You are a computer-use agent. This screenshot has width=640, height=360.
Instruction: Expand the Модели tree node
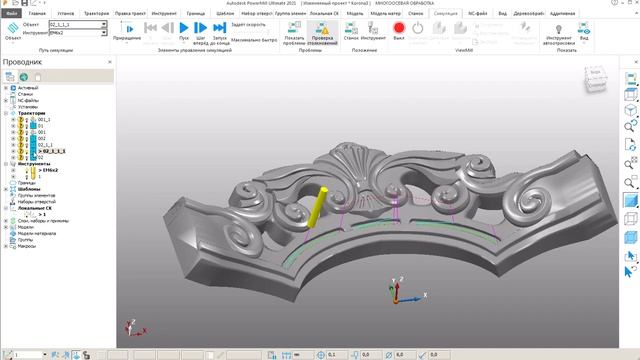6,227
